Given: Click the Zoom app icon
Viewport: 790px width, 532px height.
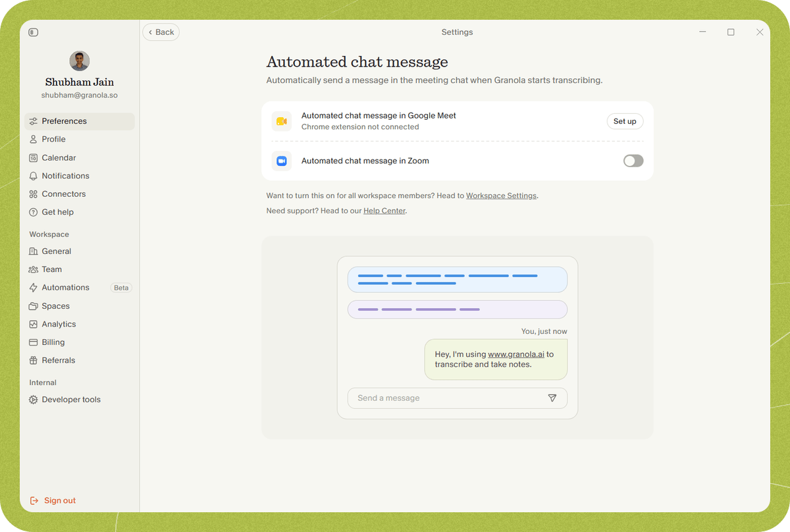Looking at the screenshot, I should pyautogui.click(x=282, y=161).
